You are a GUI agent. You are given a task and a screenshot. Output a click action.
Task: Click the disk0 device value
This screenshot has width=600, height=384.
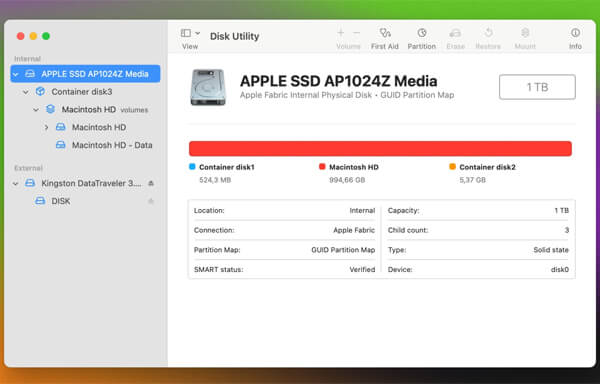[560, 269]
